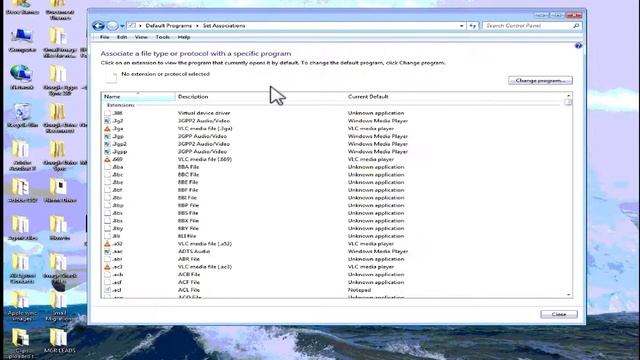Select the 'BBS File' row
The height and width of the screenshot is (360, 640).
(333, 213)
